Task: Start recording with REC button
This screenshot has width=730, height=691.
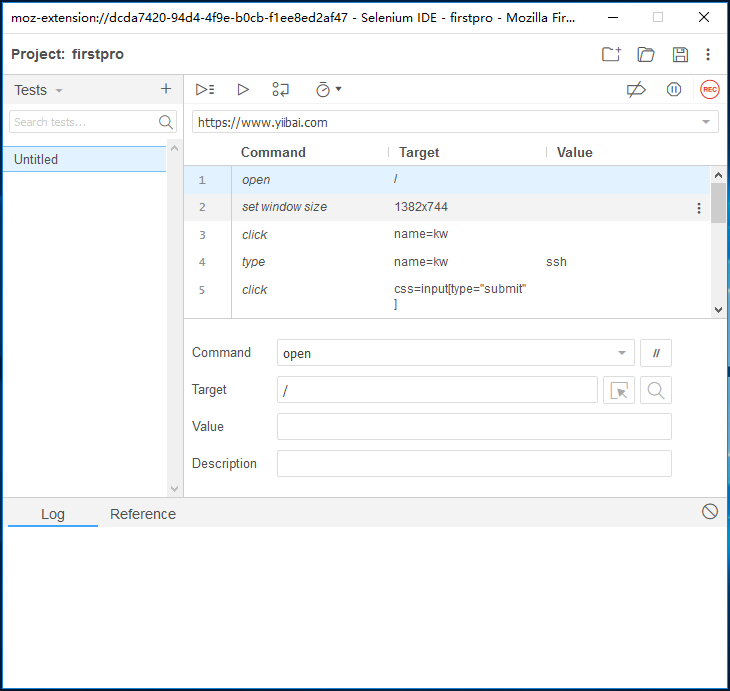Action: [710, 89]
